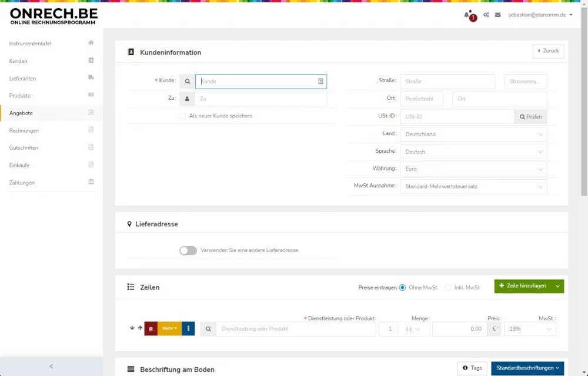The image size is (588, 376).
Task: Check 'Als neuer Kunde speichern'
Action: (183, 116)
